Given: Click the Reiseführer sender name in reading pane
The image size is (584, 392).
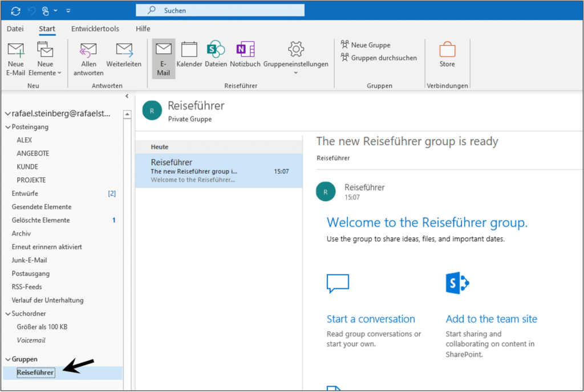Looking at the screenshot, I should tap(364, 187).
